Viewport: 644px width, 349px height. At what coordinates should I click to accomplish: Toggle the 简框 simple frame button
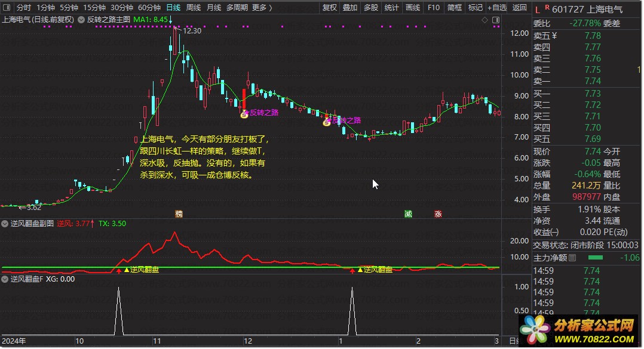tap(454, 7)
